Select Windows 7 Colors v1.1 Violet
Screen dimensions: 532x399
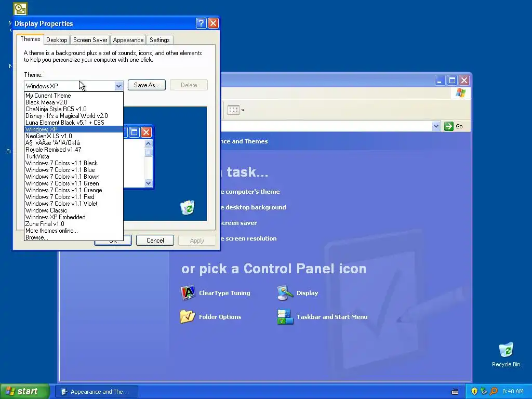pyautogui.click(x=74, y=204)
